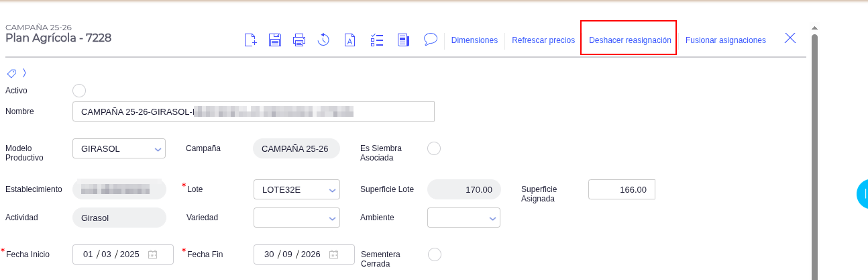Click Refrescar precios in the toolbar

pyautogui.click(x=543, y=40)
